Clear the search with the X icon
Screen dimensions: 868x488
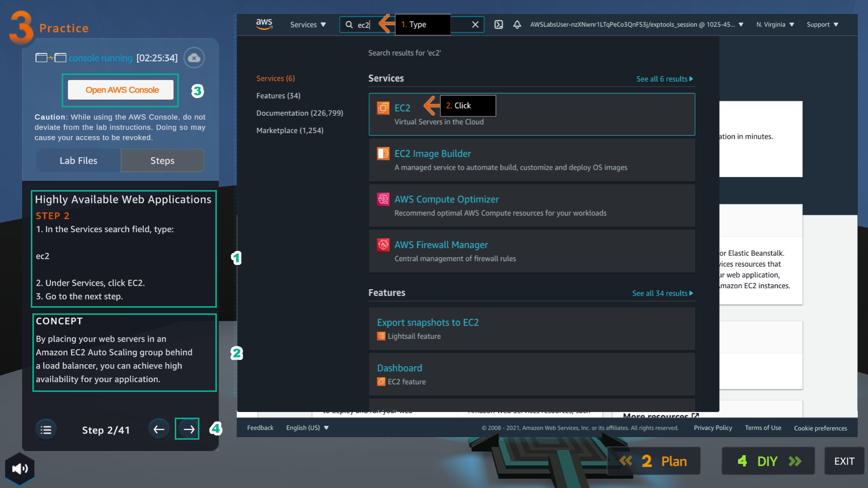click(475, 25)
